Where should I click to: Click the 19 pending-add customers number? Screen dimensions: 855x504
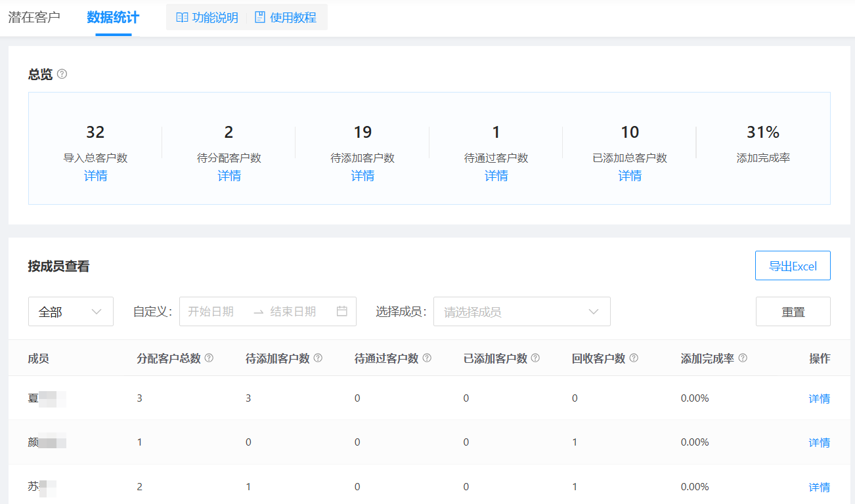[362, 132]
